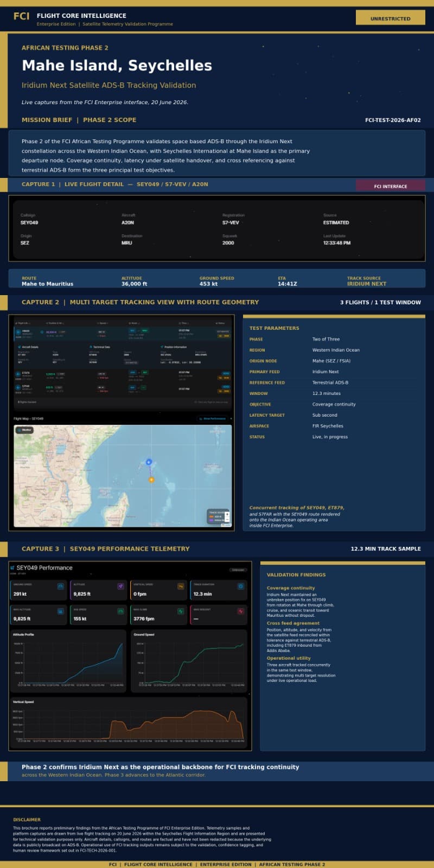Click the S7-VEV registration value

(231, 222)
